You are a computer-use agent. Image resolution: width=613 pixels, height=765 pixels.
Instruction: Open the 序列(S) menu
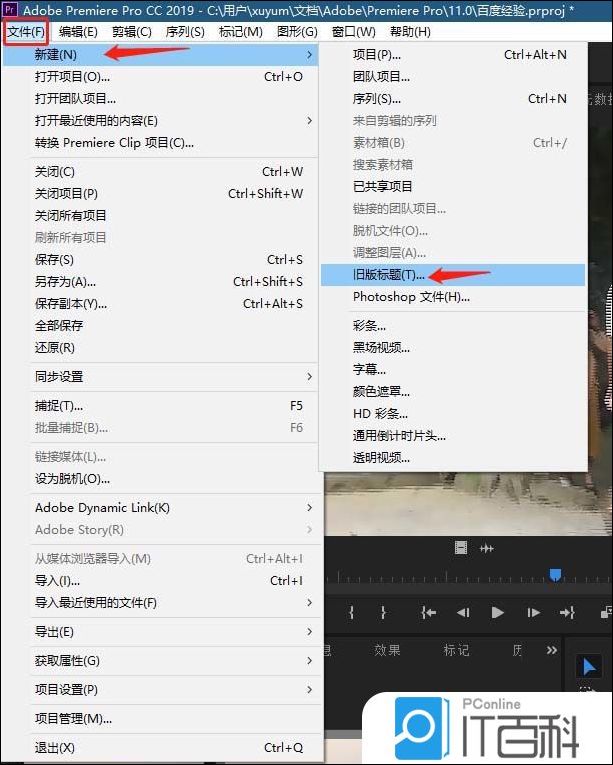(184, 32)
